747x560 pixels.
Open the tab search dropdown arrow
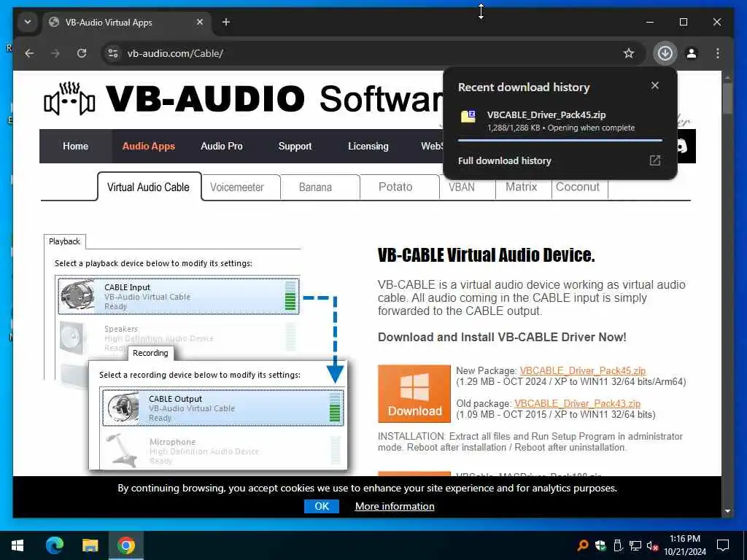[28, 22]
